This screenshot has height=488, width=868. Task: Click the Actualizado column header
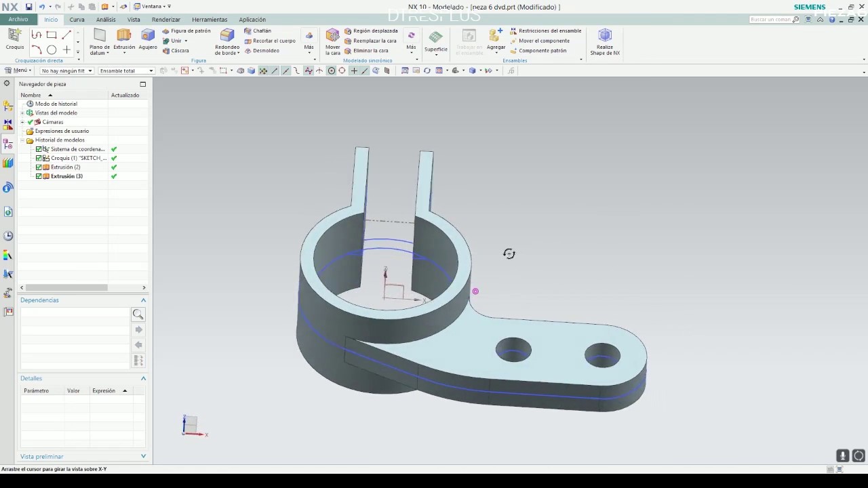[127, 95]
